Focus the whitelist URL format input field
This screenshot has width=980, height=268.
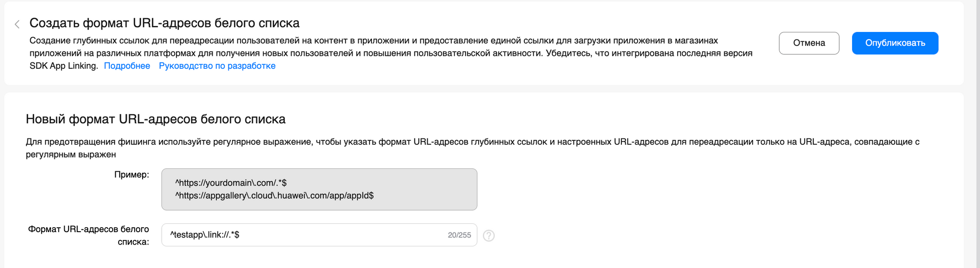pyautogui.click(x=304, y=235)
